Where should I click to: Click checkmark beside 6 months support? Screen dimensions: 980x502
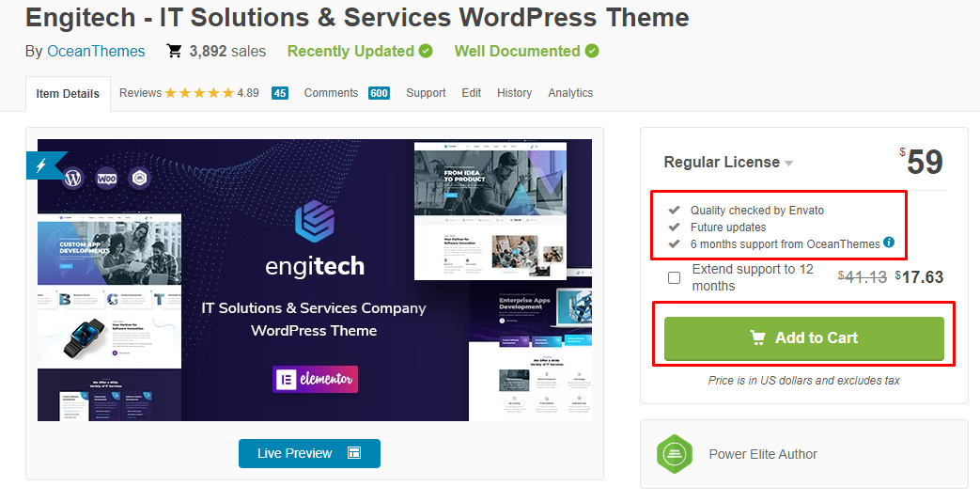click(x=674, y=243)
